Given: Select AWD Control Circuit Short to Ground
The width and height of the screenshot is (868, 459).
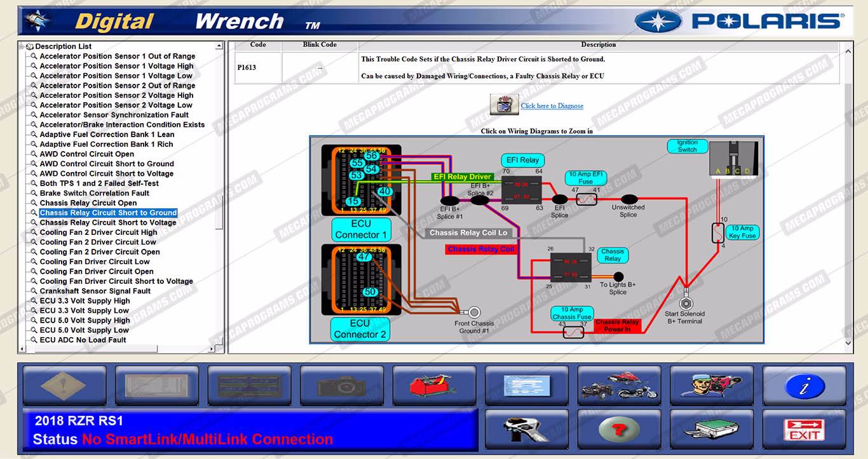Looking at the screenshot, I should [x=107, y=164].
